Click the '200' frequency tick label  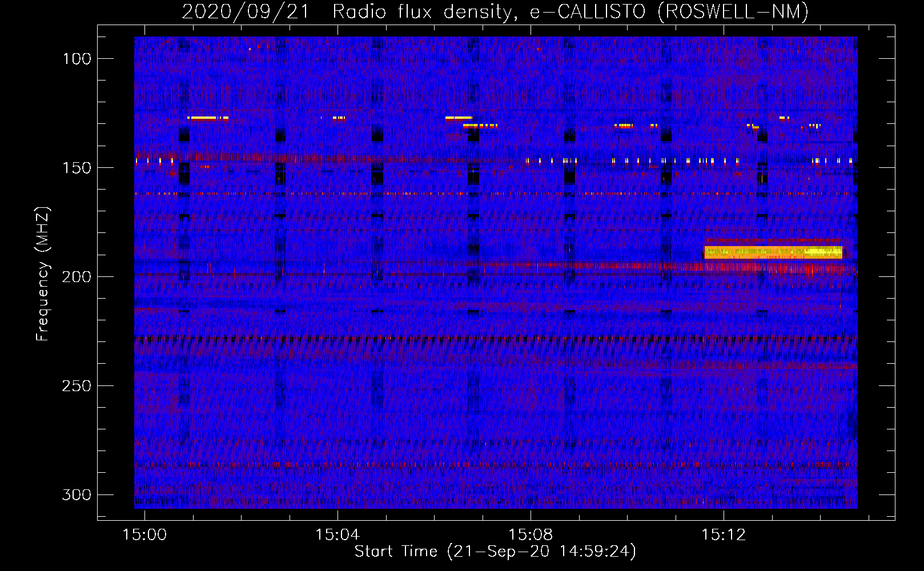[77, 277]
